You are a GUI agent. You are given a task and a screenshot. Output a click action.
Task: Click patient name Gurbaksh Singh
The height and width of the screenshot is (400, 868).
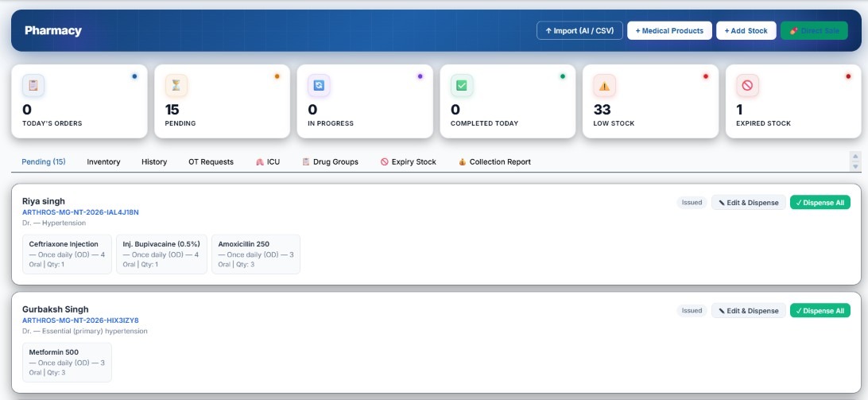pos(56,309)
